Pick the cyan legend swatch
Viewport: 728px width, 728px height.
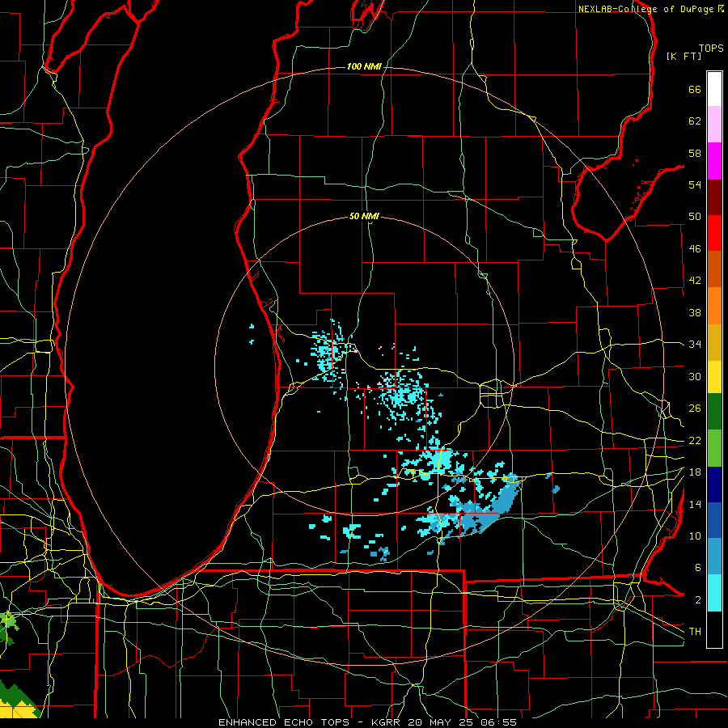pyautogui.click(x=714, y=593)
